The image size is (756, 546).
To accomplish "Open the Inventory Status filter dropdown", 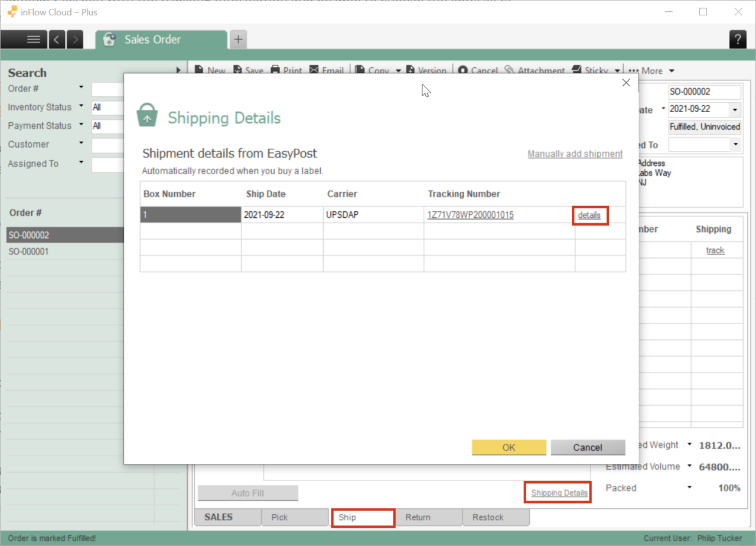I will coord(82,107).
